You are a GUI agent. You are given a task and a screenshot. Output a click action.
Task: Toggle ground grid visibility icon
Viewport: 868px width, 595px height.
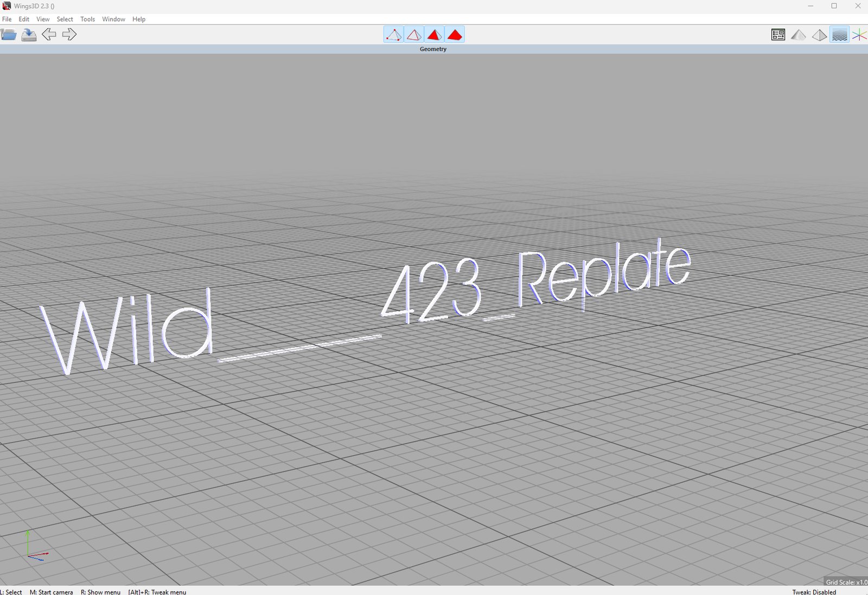[x=839, y=35]
